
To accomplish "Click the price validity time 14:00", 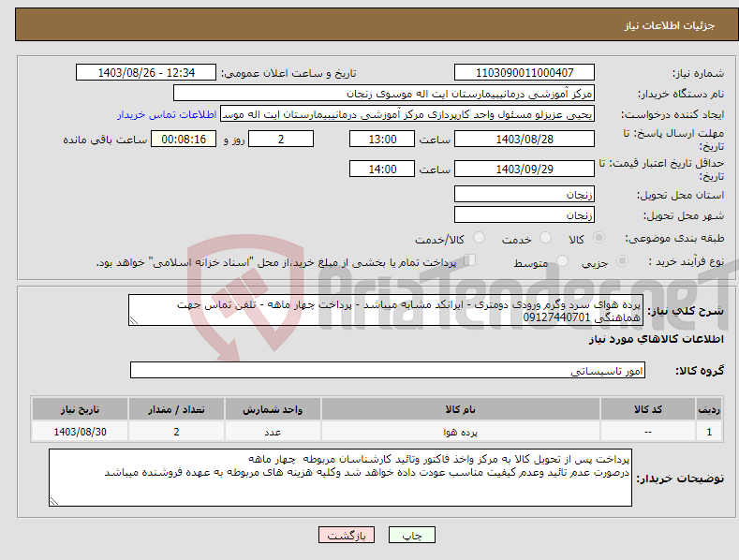I will coord(382,169).
